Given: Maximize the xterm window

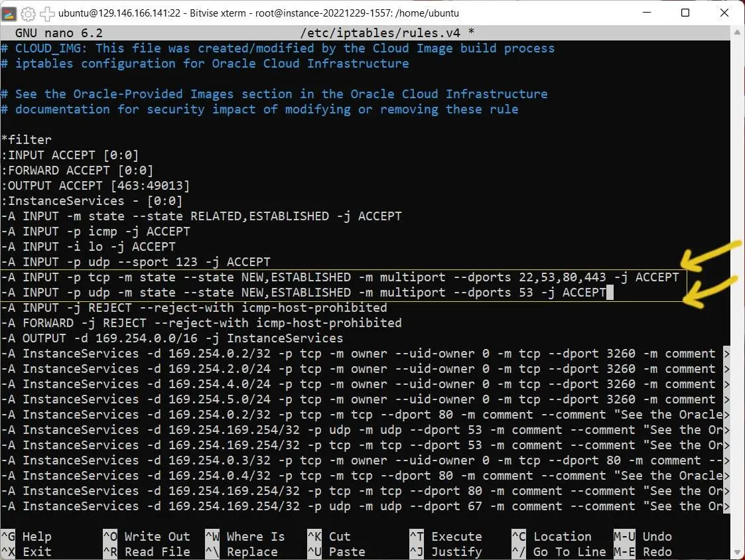Looking at the screenshot, I should tap(685, 13).
